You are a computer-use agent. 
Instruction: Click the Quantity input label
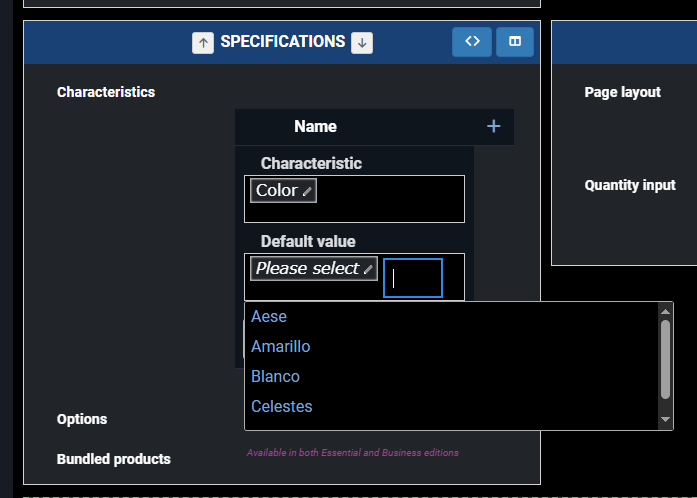pos(630,185)
